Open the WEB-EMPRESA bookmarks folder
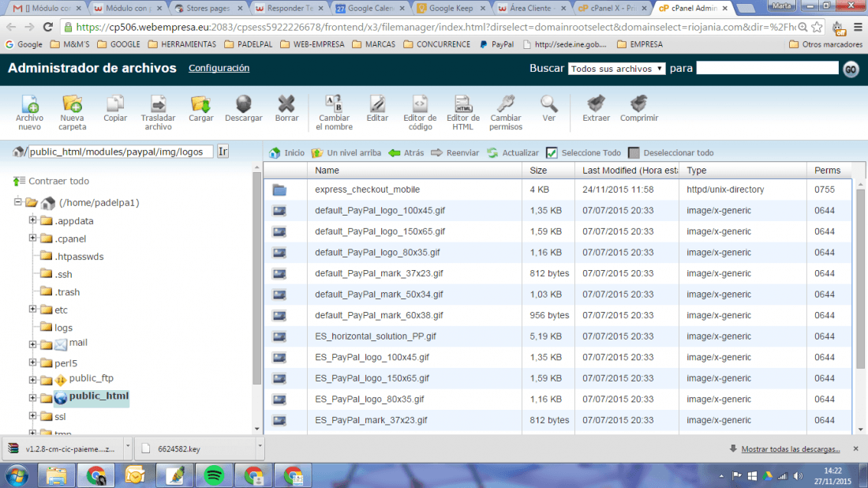Viewport: 868px width, 488px height. tap(312, 44)
